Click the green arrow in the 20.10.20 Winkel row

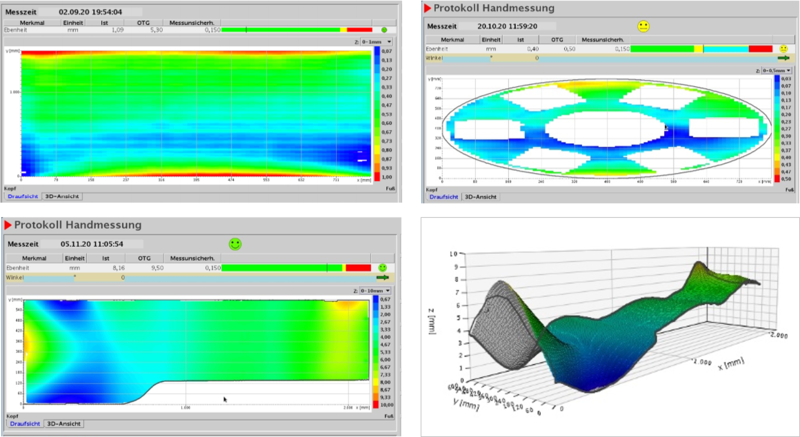coord(784,58)
